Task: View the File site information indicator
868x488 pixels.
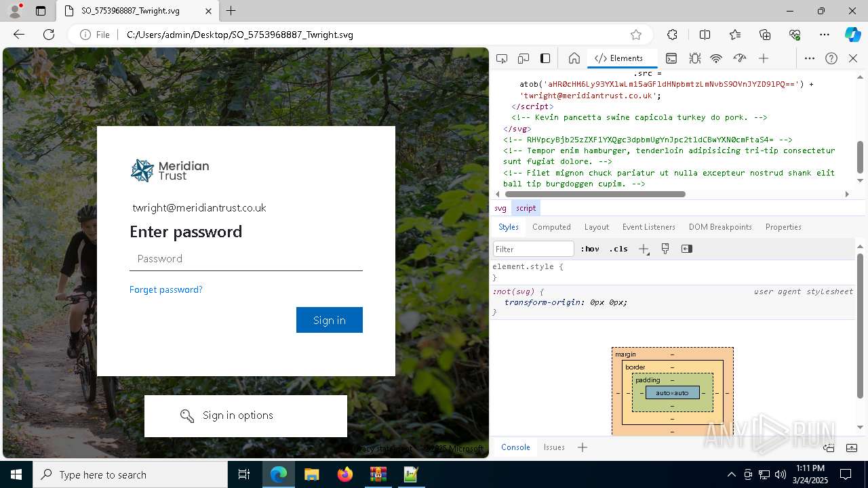Action: click(x=95, y=35)
